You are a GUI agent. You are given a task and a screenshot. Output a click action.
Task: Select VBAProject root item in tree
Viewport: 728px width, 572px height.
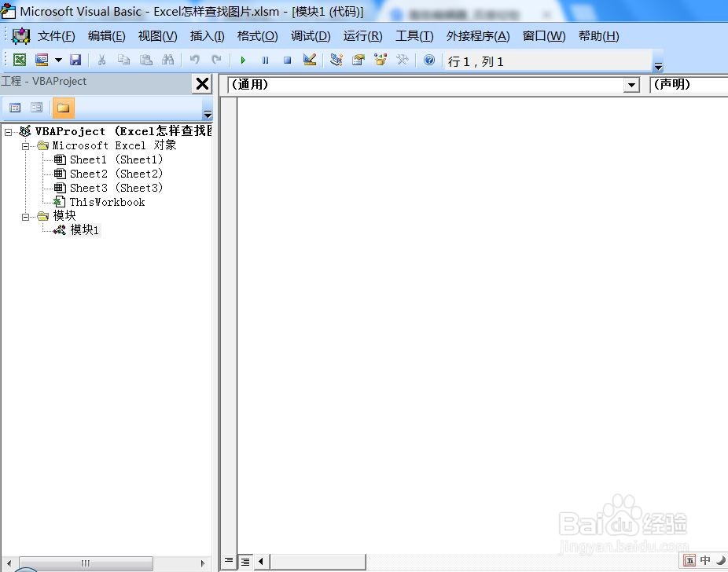coord(123,131)
